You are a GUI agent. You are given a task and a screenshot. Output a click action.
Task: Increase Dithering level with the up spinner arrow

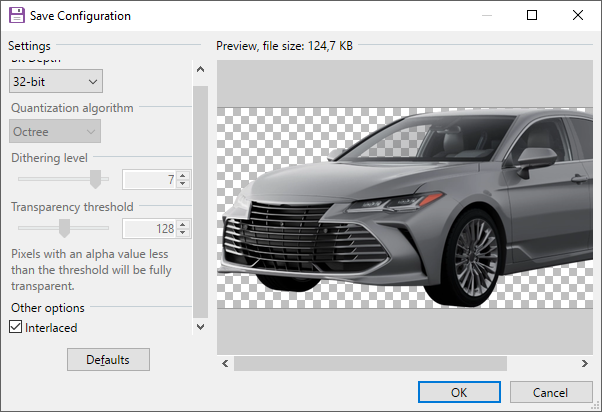coord(183,176)
